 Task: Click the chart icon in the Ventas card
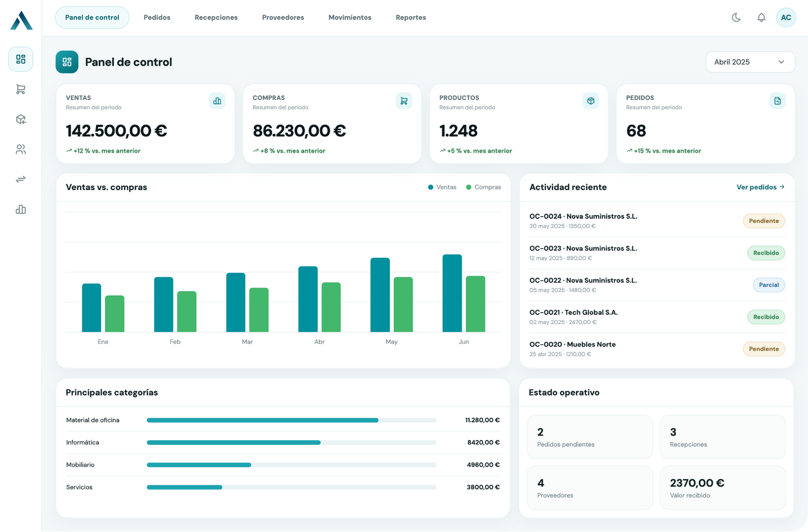(217, 101)
